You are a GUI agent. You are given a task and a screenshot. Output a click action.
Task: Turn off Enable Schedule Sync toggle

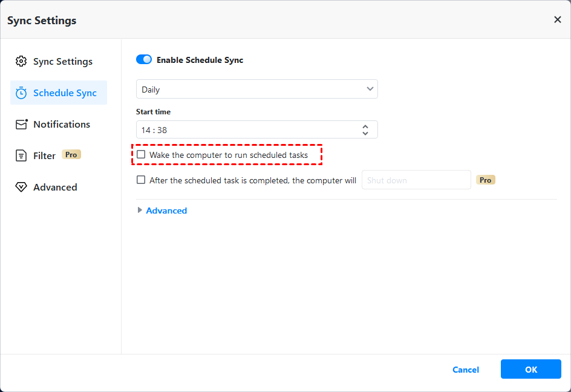click(x=144, y=60)
